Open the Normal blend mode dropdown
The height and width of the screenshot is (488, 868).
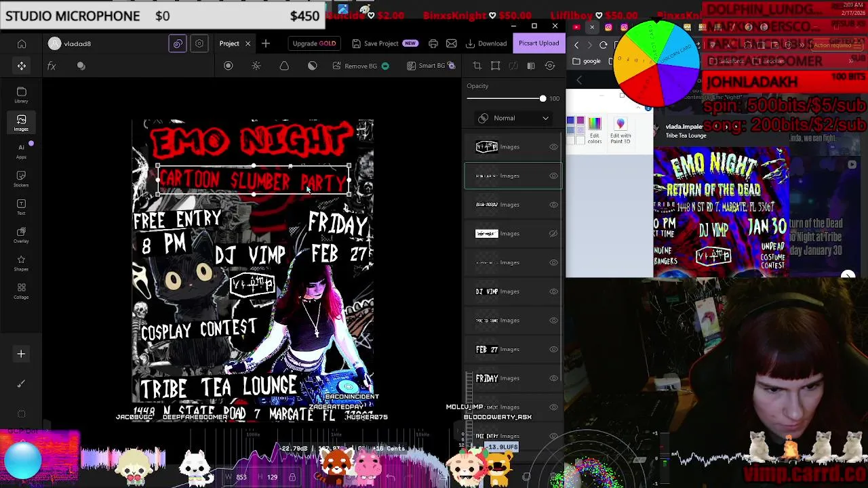click(x=513, y=118)
